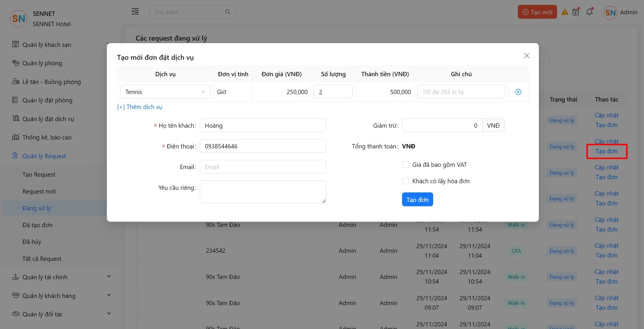Click the sidebar collapse menu icon
The height and width of the screenshot is (329, 644).
[135, 12]
